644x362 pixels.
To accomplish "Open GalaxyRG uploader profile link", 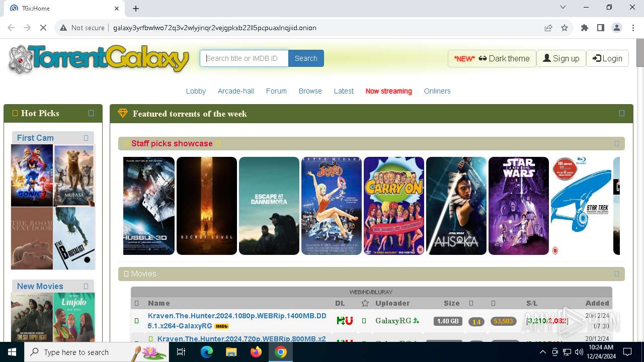I will (x=393, y=321).
